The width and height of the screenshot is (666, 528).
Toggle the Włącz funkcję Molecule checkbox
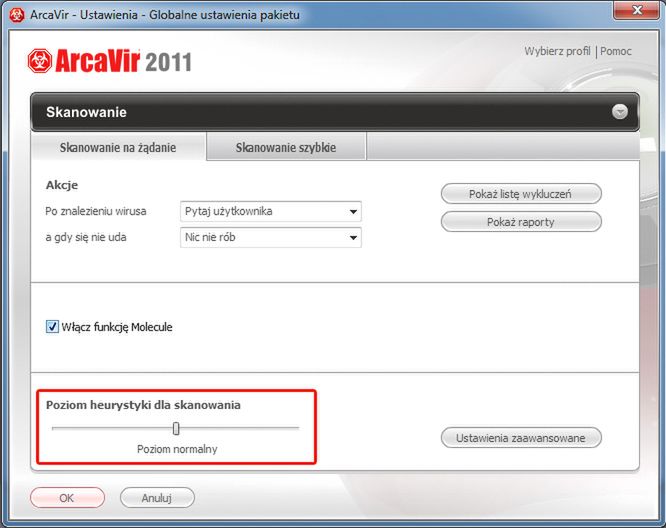click(52, 327)
